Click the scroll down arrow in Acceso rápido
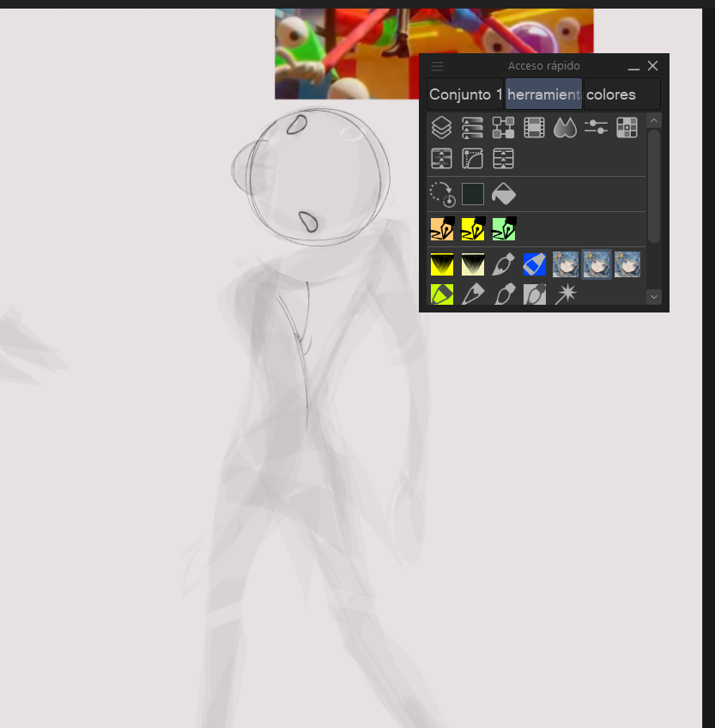 (x=654, y=297)
